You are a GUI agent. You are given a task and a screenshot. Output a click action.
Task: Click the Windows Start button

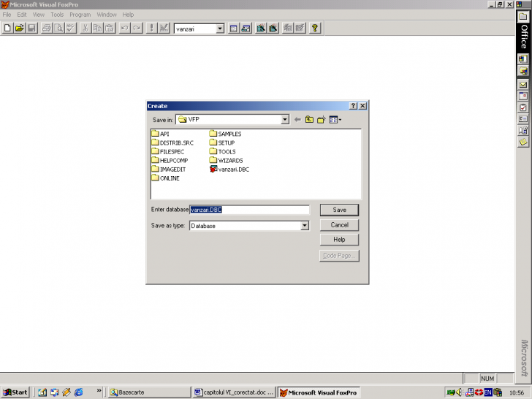coord(15,392)
